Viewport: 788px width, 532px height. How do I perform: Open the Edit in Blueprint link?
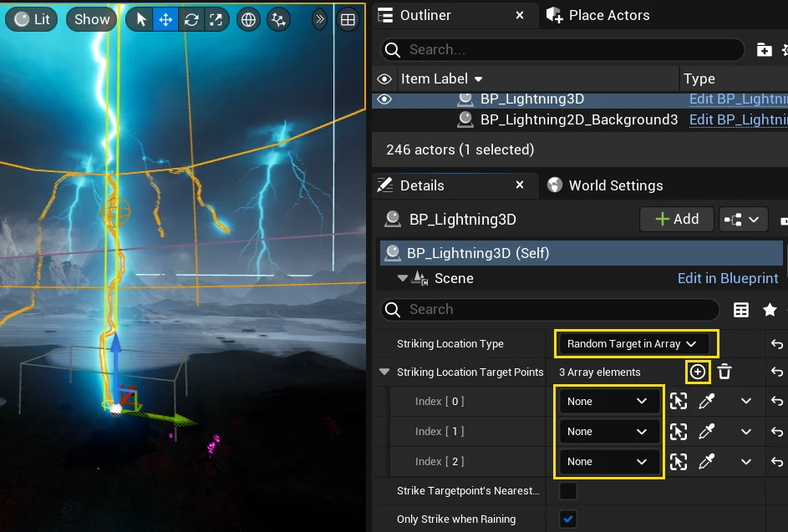pos(727,278)
